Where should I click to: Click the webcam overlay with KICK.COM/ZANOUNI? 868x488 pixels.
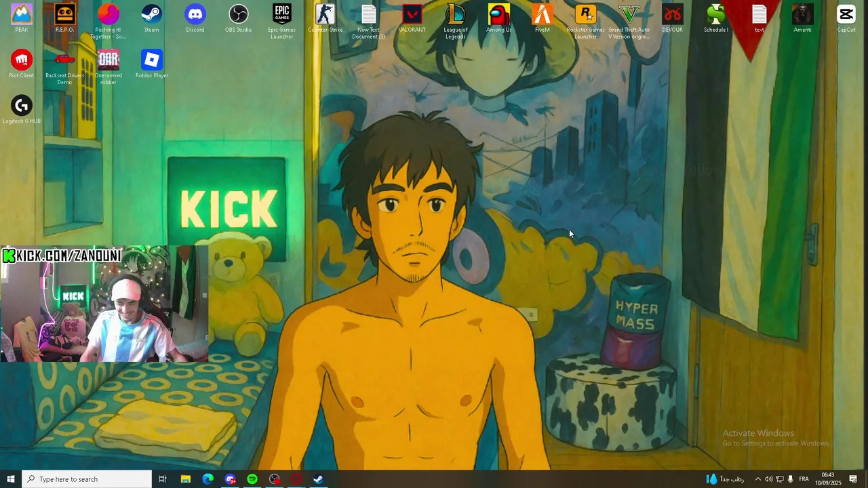(x=104, y=304)
